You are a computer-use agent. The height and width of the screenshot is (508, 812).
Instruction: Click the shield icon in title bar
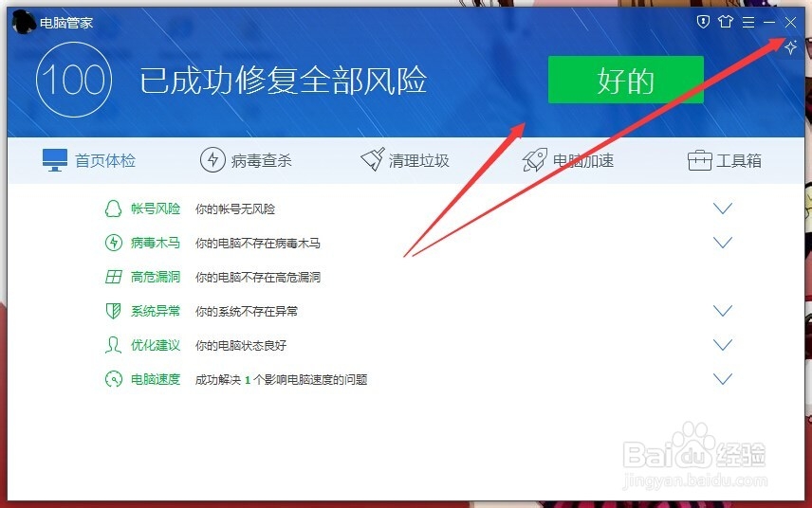(703, 22)
